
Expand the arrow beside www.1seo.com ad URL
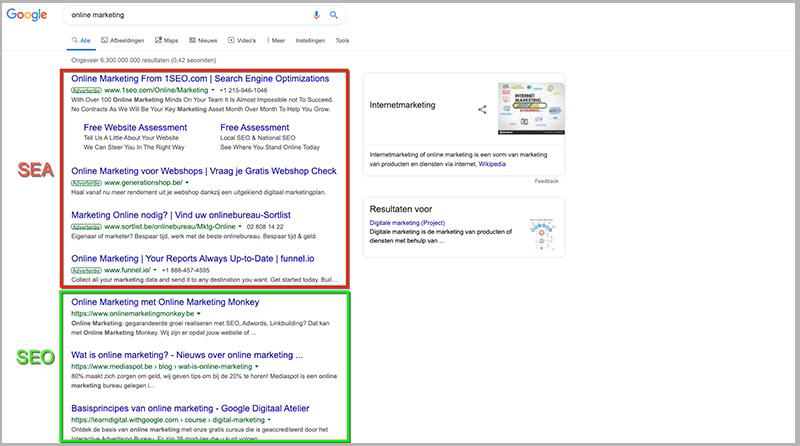(213, 90)
